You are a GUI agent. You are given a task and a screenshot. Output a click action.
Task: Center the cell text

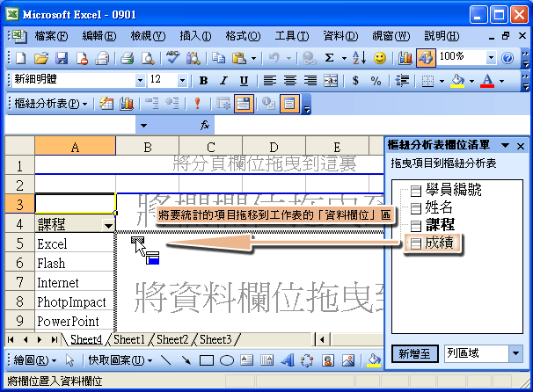[290, 81]
